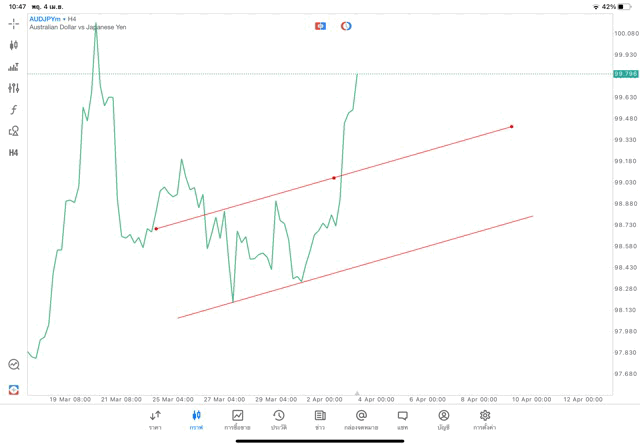The image size is (640, 447).
Task: Open the news (ข่าว) tab
Action: pyautogui.click(x=320, y=419)
